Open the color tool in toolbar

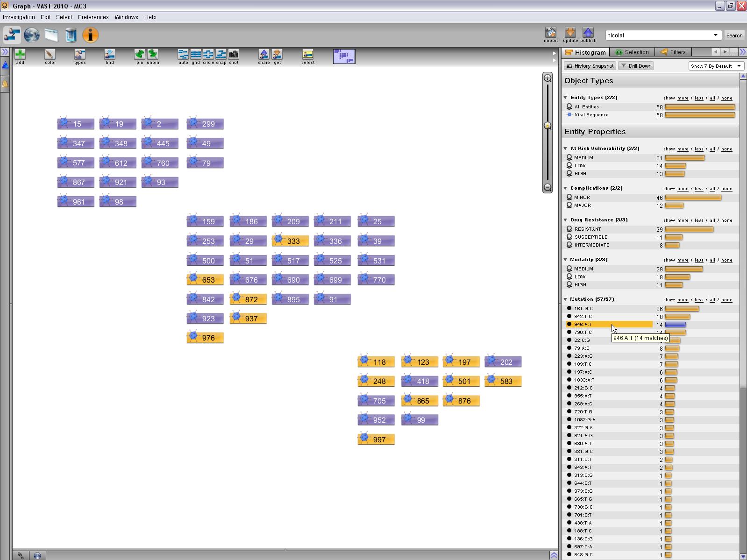50,54
